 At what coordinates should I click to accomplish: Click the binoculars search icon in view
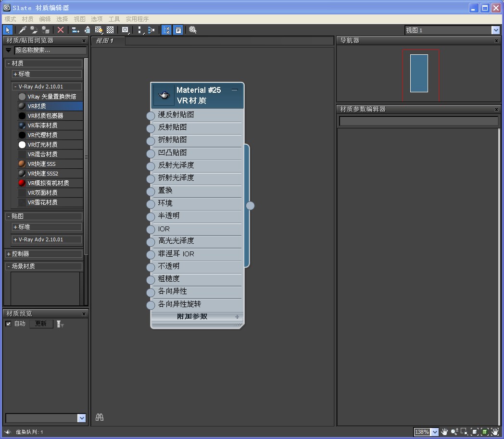click(100, 417)
